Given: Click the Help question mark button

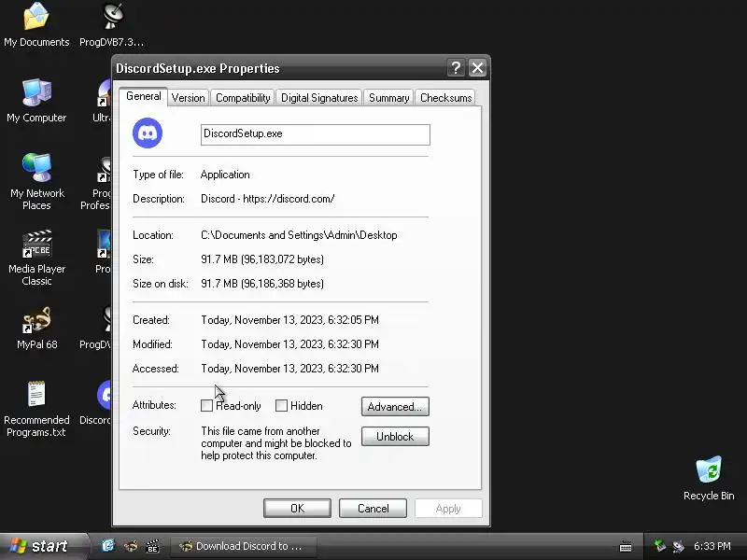Looking at the screenshot, I should pyautogui.click(x=456, y=68).
